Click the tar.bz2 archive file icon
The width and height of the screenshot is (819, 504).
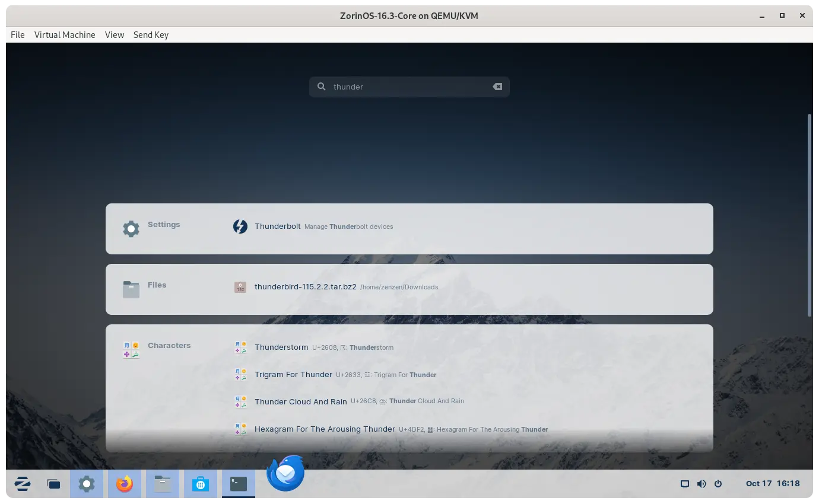pyautogui.click(x=240, y=287)
